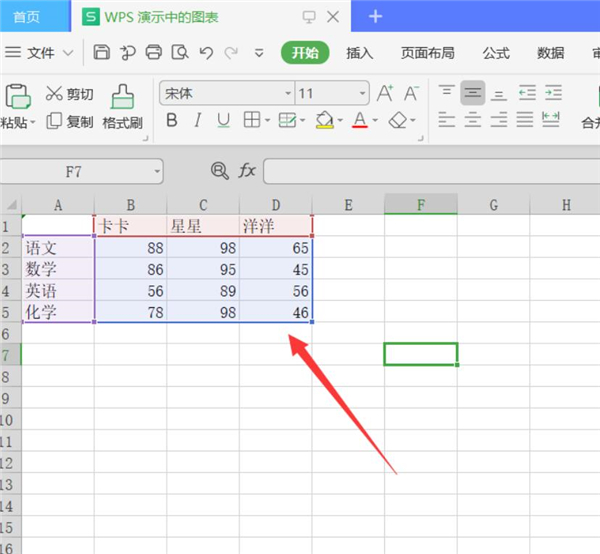
Task: Select cell containing 语文
Action: click(x=58, y=248)
